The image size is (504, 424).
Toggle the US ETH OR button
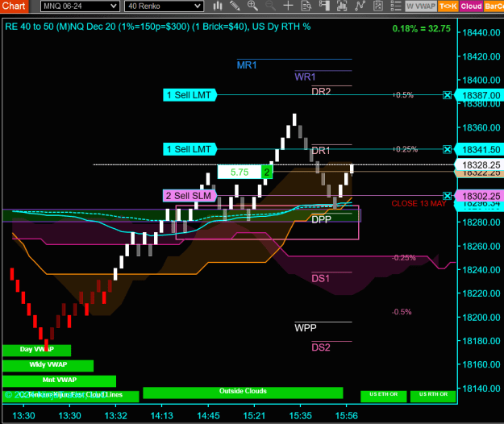click(384, 396)
